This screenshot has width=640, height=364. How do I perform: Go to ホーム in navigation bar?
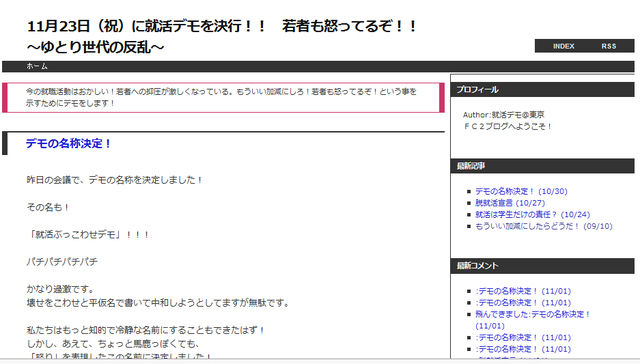coord(37,66)
